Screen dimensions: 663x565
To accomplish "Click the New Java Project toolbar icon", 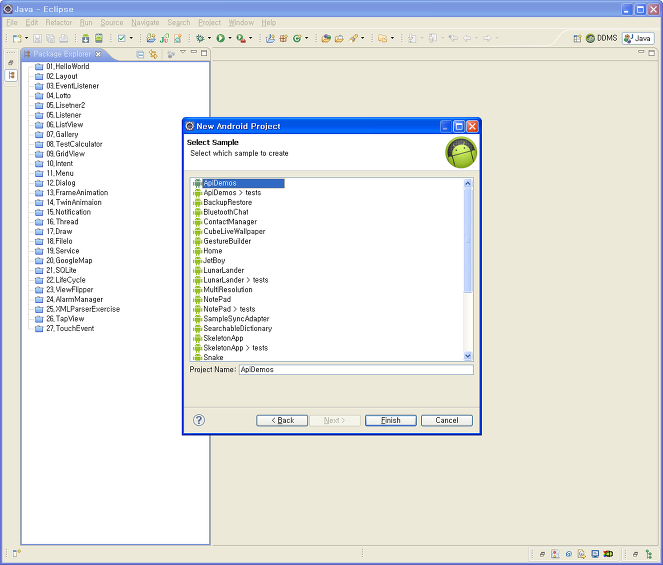I will [270, 38].
